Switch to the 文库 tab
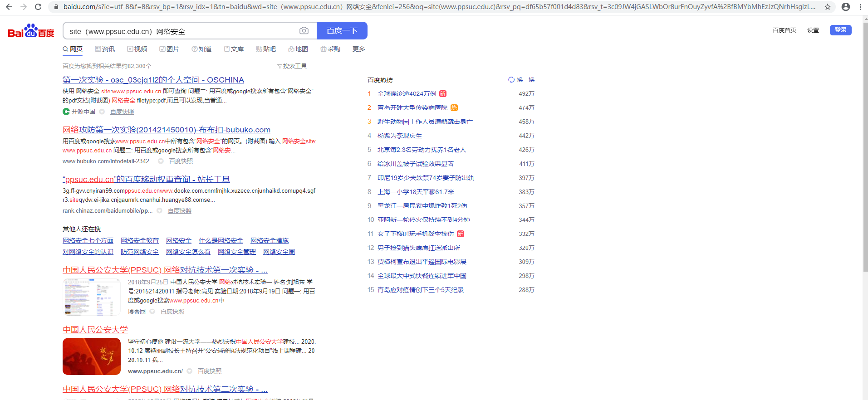The width and height of the screenshot is (868, 400). click(234, 49)
